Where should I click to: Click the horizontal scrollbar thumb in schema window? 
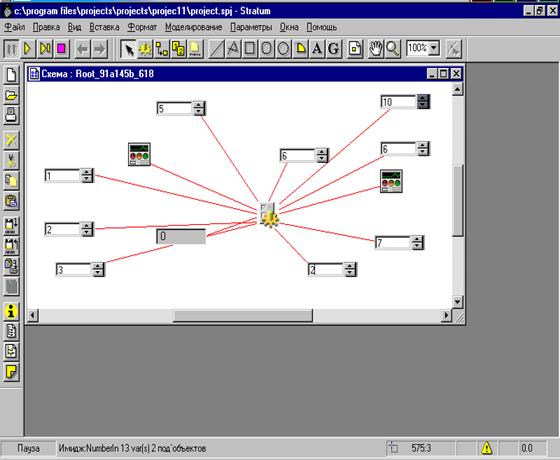(x=243, y=316)
